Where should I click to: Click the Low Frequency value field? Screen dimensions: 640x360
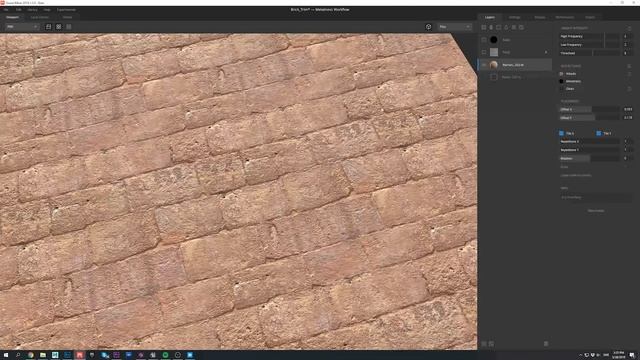(627, 44)
